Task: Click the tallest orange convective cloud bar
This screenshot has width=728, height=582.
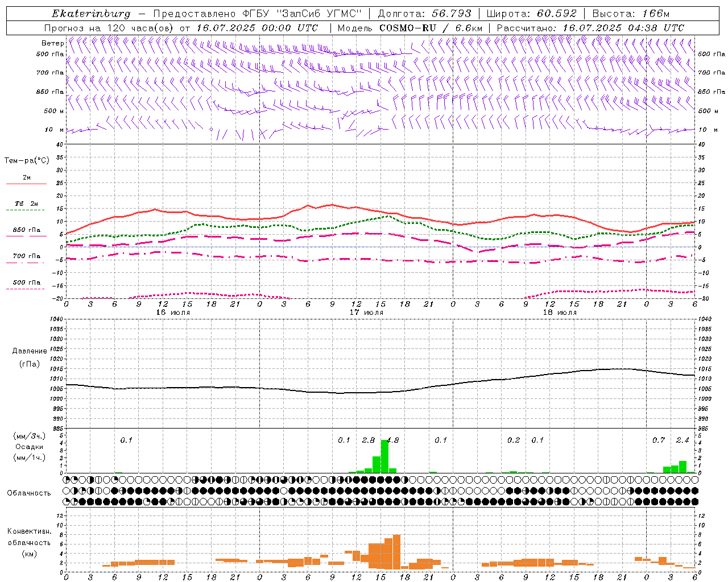Action: click(x=396, y=552)
